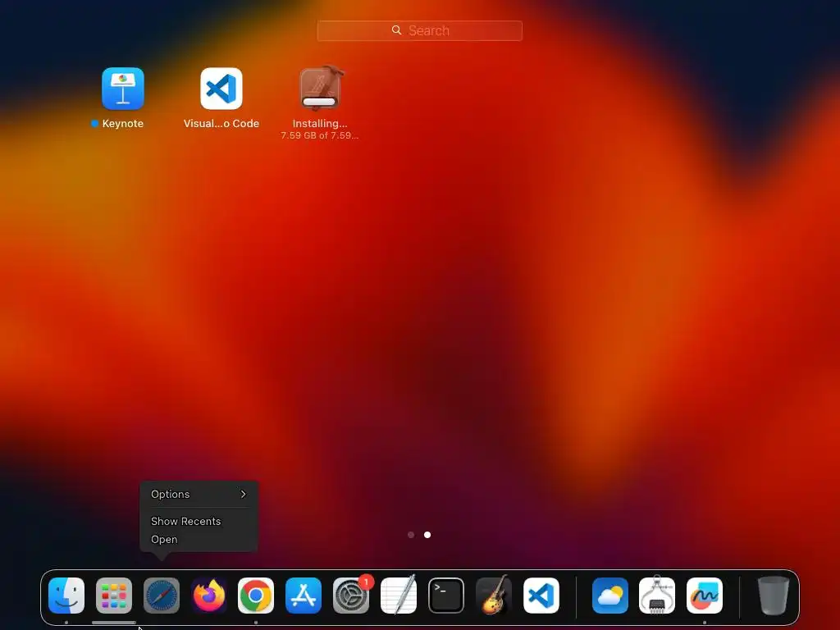840x630 pixels.
Task: Open System Information from the Dock
Action: coord(657,596)
